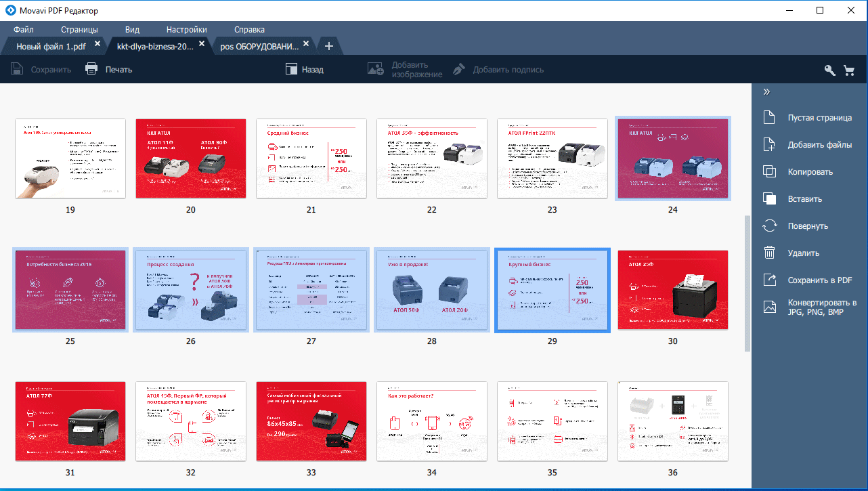Open the Справка menu

(x=249, y=29)
